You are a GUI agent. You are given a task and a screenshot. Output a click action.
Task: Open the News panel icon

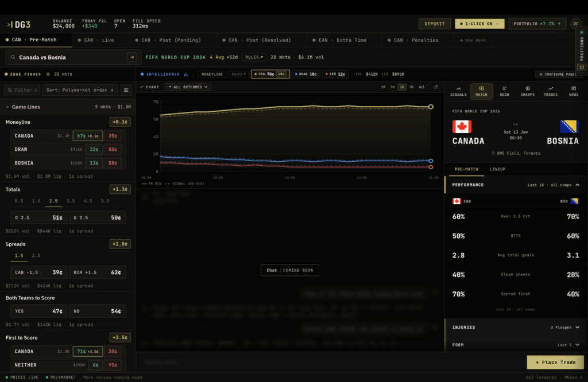(x=574, y=91)
